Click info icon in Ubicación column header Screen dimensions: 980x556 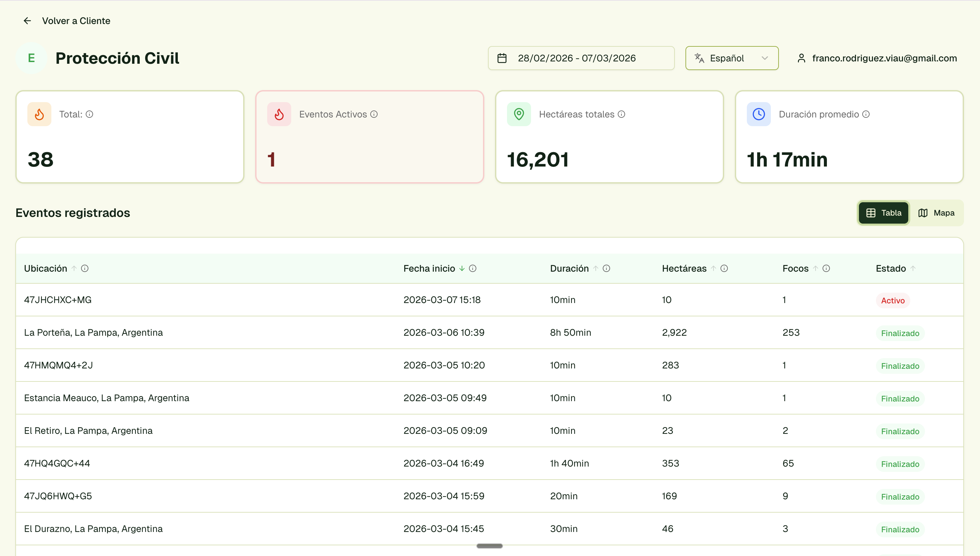tap(85, 268)
